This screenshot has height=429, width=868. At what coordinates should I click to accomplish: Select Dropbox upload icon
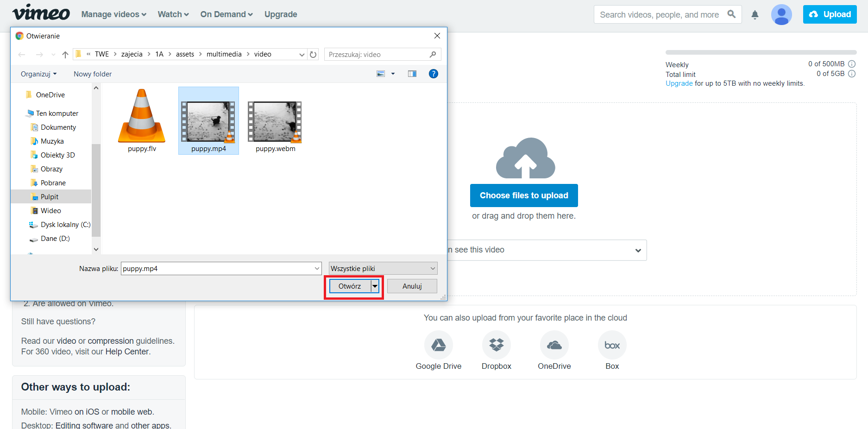tap(496, 345)
